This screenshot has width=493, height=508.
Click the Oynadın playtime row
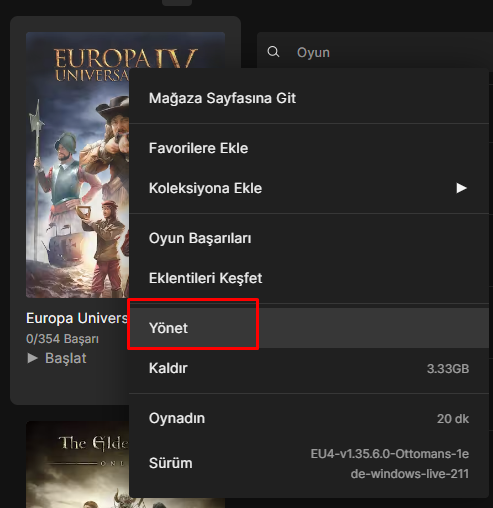309,418
